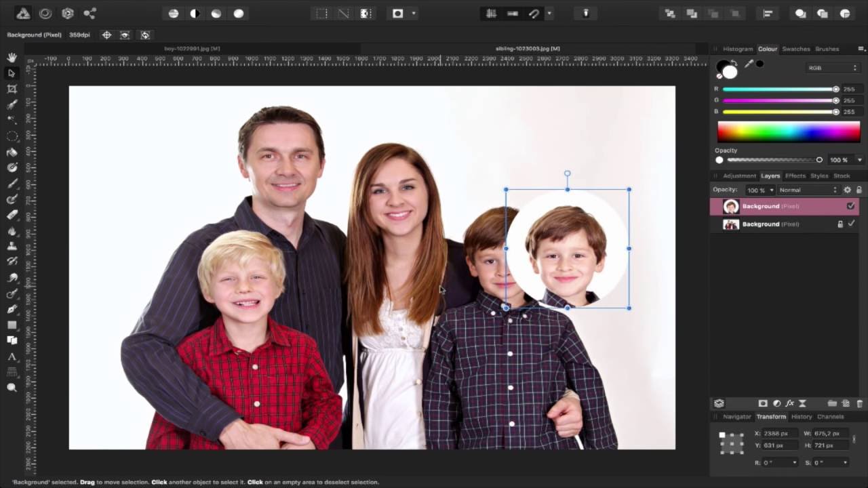The height and width of the screenshot is (488, 868).
Task: Select the Artistic Text tool
Action: tap(12, 357)
